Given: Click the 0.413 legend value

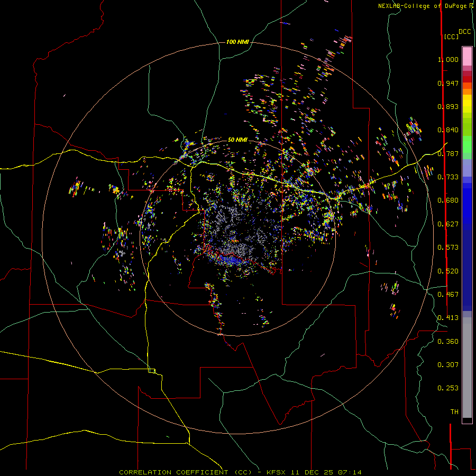Looking at the screenshot, I should pos(448,318).
